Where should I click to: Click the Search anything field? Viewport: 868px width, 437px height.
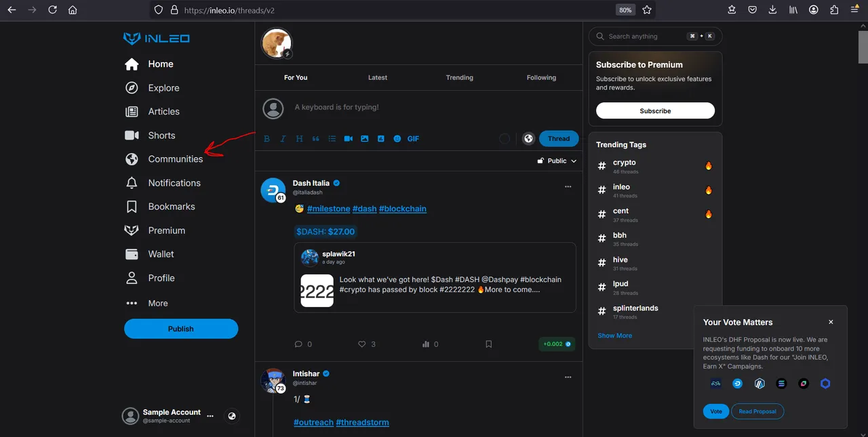click(655, 37)
